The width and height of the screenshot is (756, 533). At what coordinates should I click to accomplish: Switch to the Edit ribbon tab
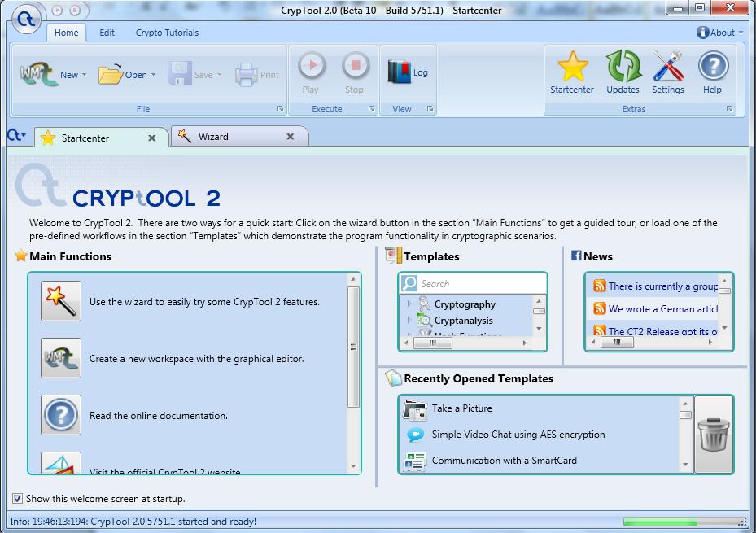point(107,33)
